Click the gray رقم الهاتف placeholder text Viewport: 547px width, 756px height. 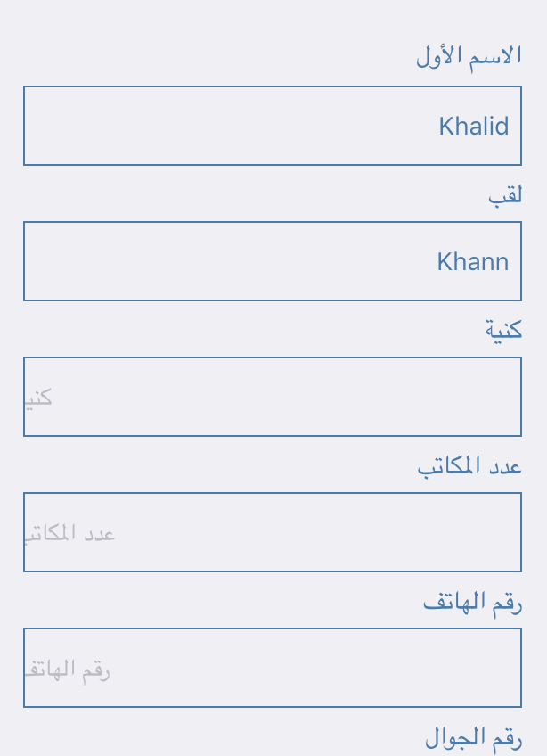68,670
